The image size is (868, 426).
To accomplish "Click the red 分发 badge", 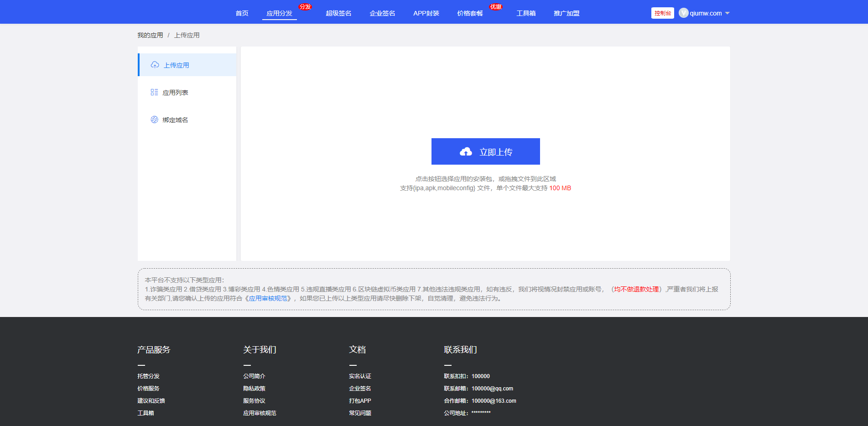I will coord(305,7).
